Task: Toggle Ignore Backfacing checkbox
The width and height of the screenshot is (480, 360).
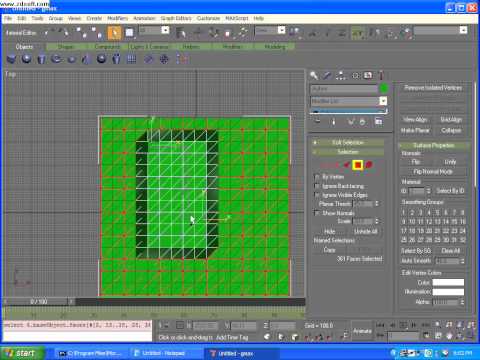Action: pos(317,186)
